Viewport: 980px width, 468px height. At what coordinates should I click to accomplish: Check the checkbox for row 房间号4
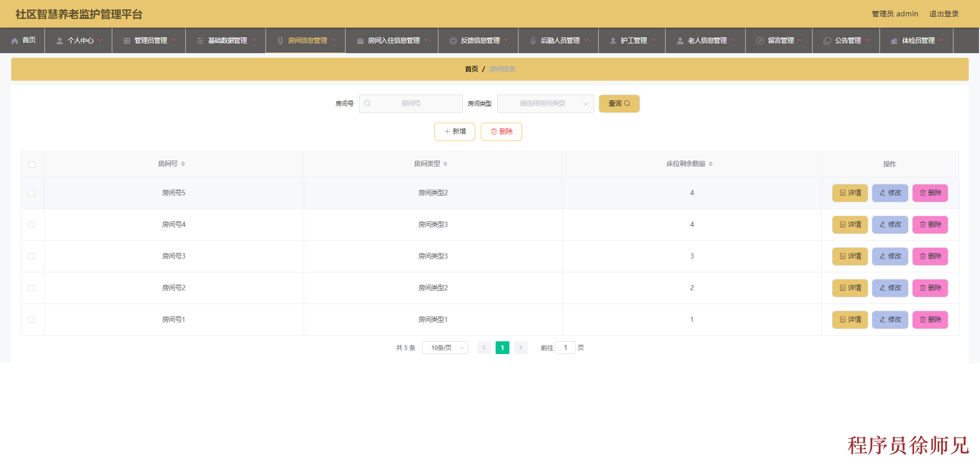32,225
